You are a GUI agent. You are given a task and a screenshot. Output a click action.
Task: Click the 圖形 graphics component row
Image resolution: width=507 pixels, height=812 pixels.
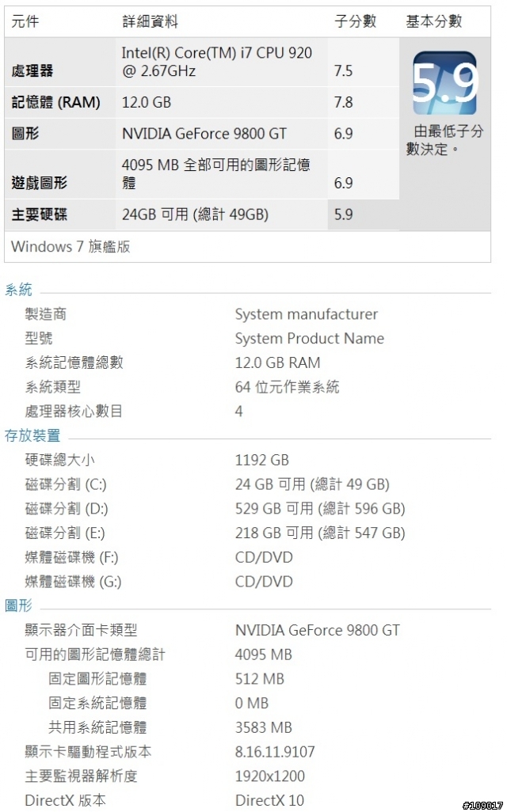point(202,134)
